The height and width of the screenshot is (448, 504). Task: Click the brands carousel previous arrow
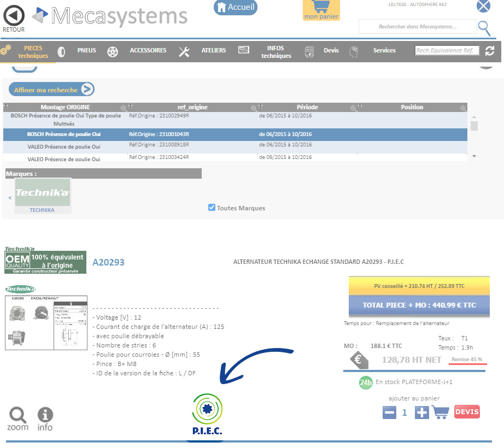[10, 198]
